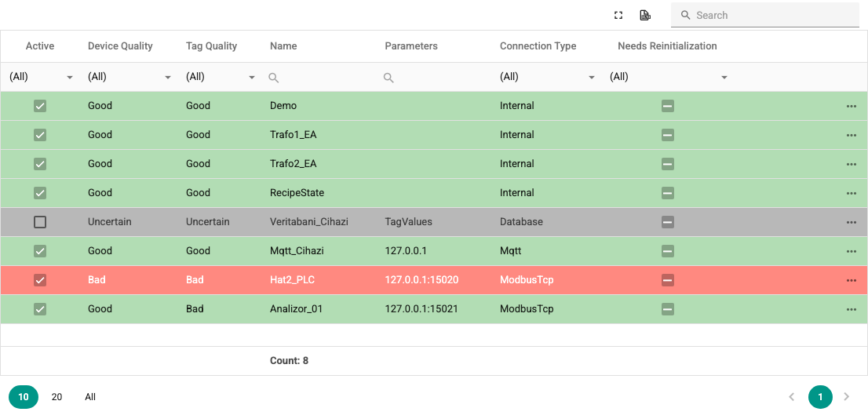The image size is (868, 419).
Task: Click the fullscreen toggle icon
Action: (x=618, y=16)
